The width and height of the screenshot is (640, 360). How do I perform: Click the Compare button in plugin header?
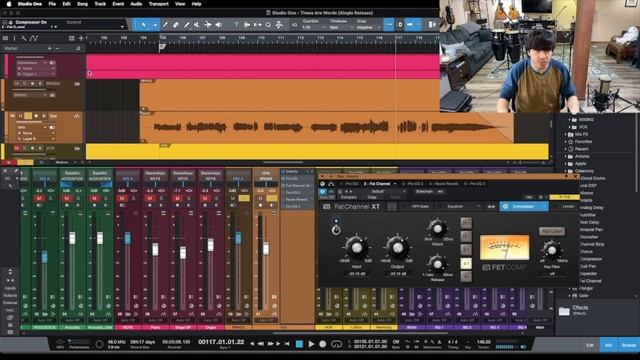[349, 197]
